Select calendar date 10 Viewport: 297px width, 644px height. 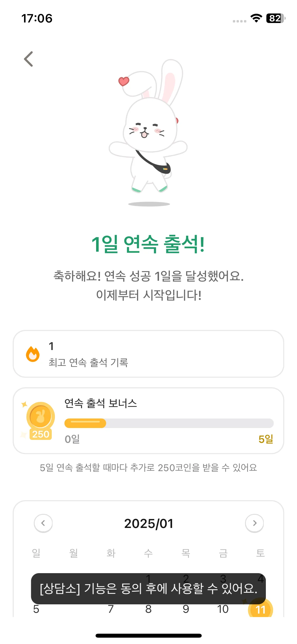[x=223, y=609]
